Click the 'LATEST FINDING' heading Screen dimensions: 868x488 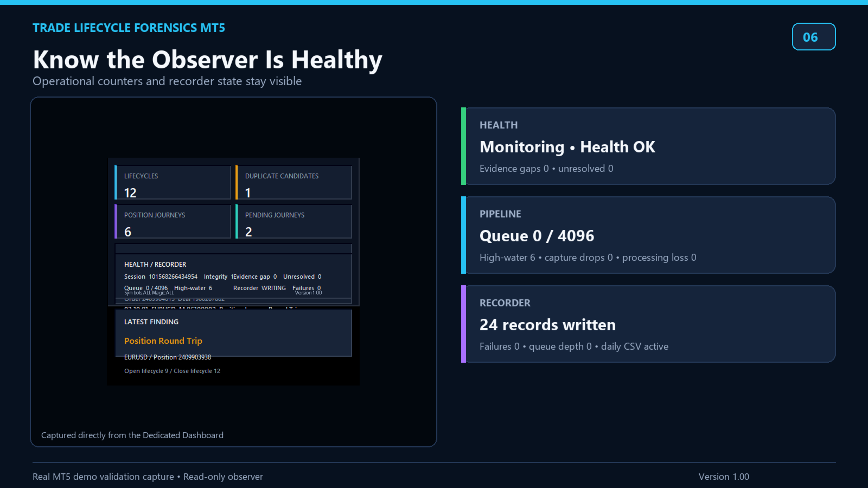(151, 322)
